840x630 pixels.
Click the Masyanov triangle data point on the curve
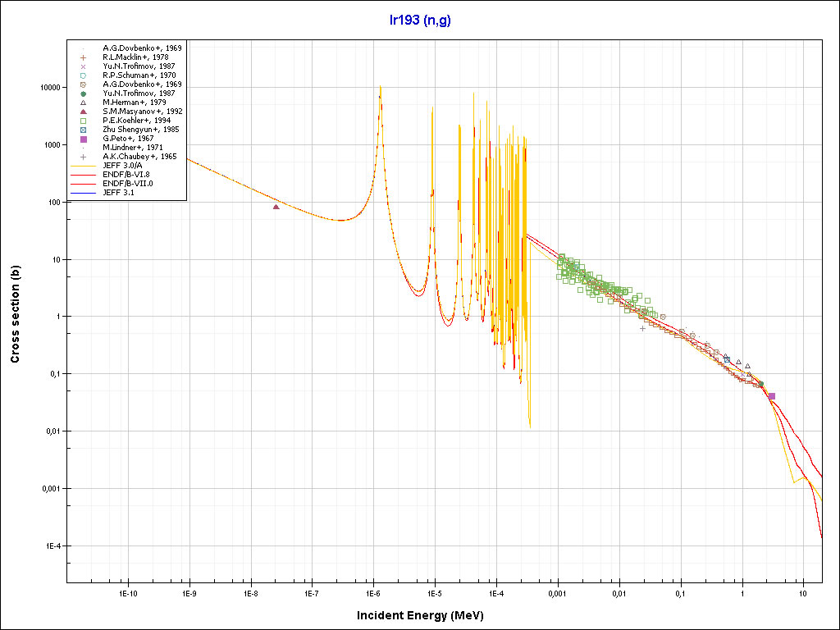[276, 207]
